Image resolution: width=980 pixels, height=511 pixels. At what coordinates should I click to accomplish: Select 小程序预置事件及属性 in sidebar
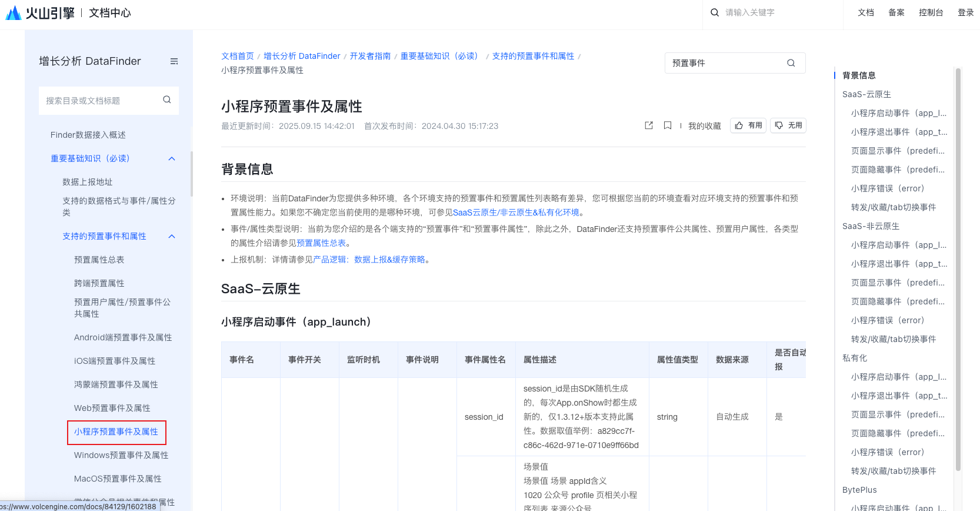(116, 432)
